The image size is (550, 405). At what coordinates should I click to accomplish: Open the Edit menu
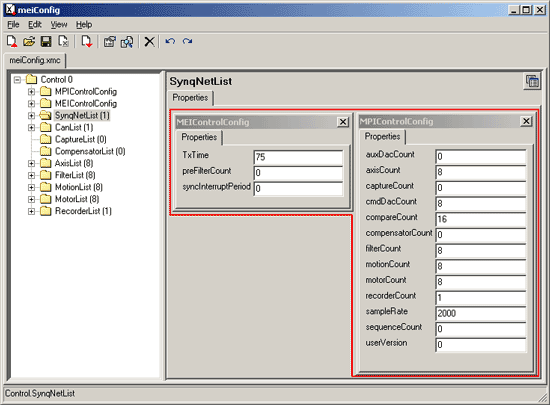(x=35, y=25)
